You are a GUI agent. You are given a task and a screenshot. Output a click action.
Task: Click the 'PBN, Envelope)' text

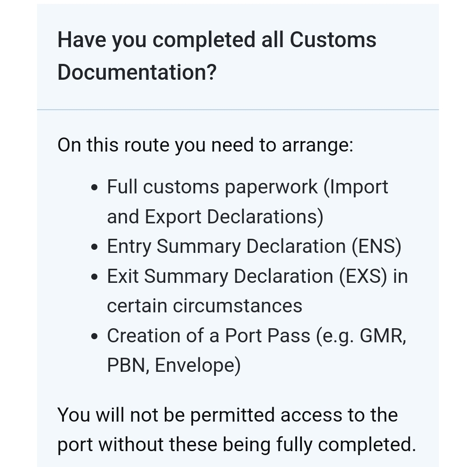[x=174, y=365]
